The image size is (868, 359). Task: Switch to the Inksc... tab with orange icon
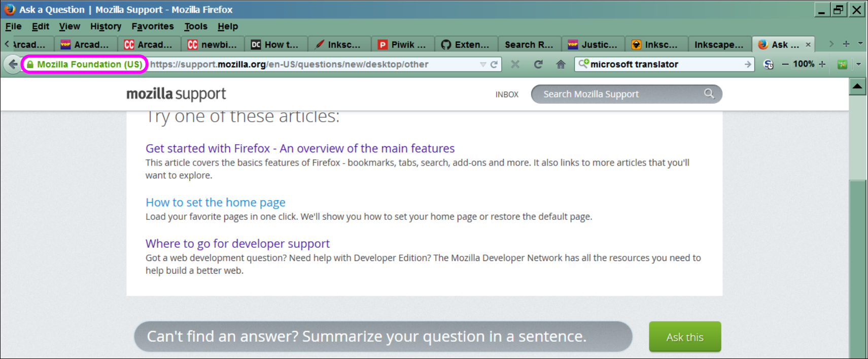[656, 45]
